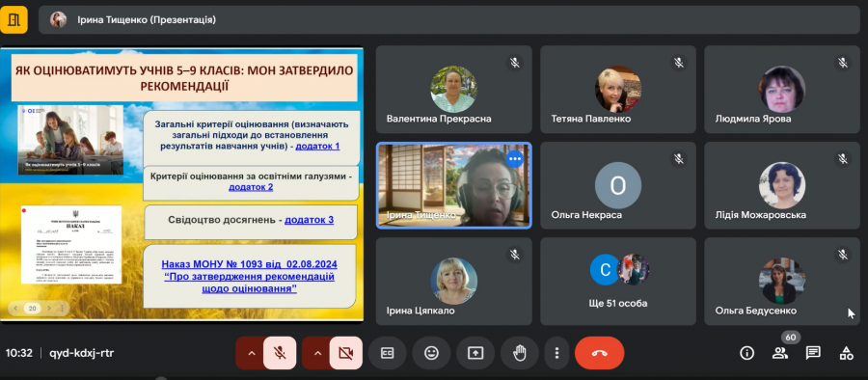This screenshot has width=868, height=380.
Task: Open the додаток 1 link in slide
Action: click(x=317, y=147)
